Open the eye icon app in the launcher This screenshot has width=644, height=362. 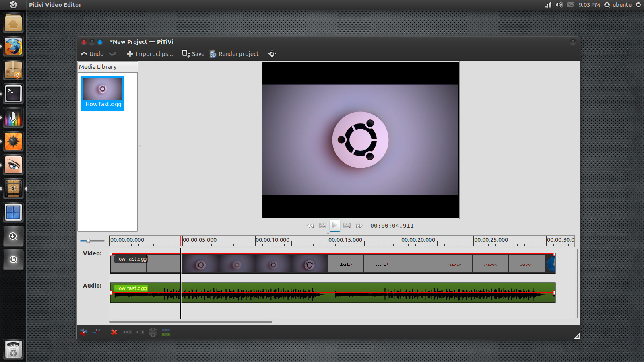[x=13, y=165]
